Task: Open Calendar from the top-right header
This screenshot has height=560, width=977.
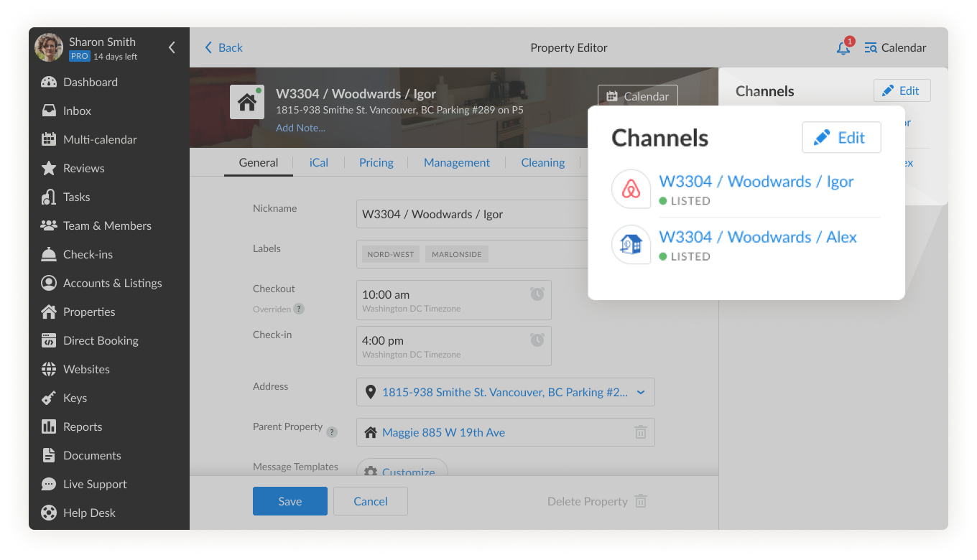Action: 895,47
